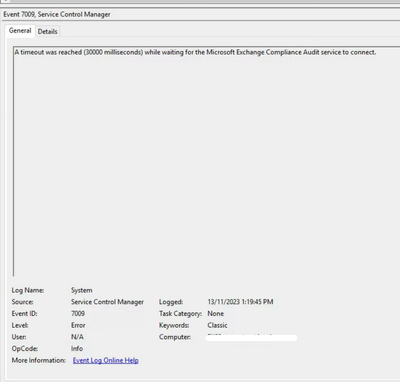The image size is (400, 382).
Task: Click the 'Keywords:' label
Action: pos(174,325)
